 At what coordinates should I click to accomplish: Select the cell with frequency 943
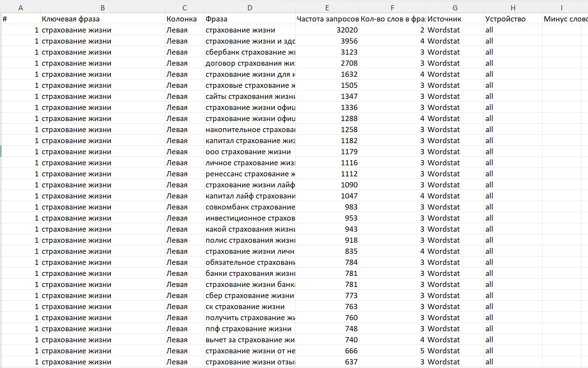(x=327, y=229)
